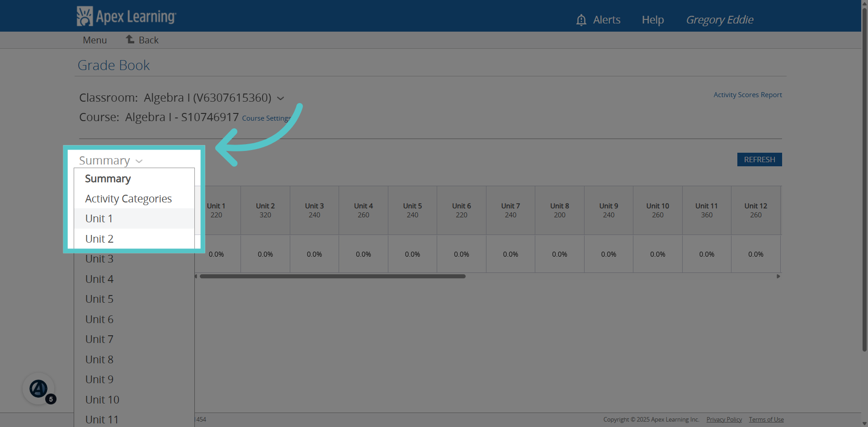Click the Back arrow icon
This screenshot has height=427, width=868.
pos(130,39)
